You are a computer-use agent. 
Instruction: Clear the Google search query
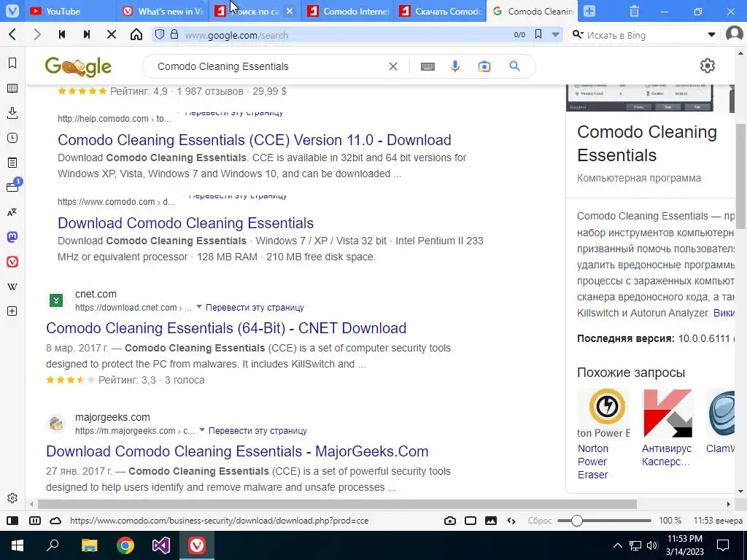393,66
